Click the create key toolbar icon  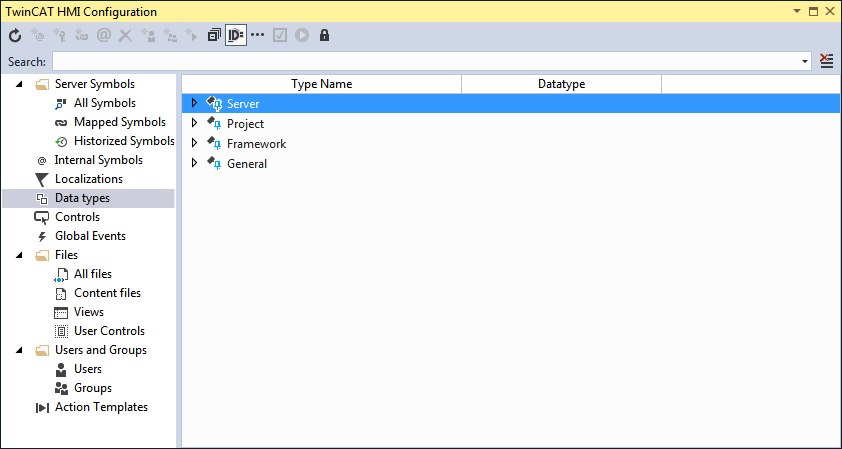click(x=60, y=36)
